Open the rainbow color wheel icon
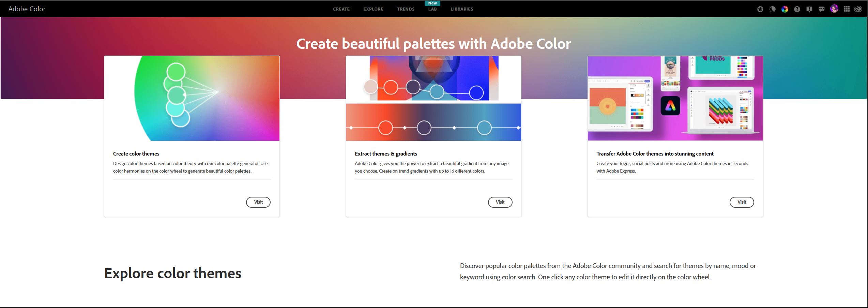 click(785, 9)
